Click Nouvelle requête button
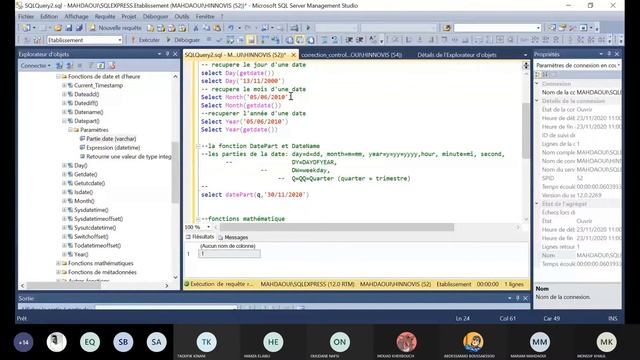Screen dimensions: 640x360 (x=116, y=28)
